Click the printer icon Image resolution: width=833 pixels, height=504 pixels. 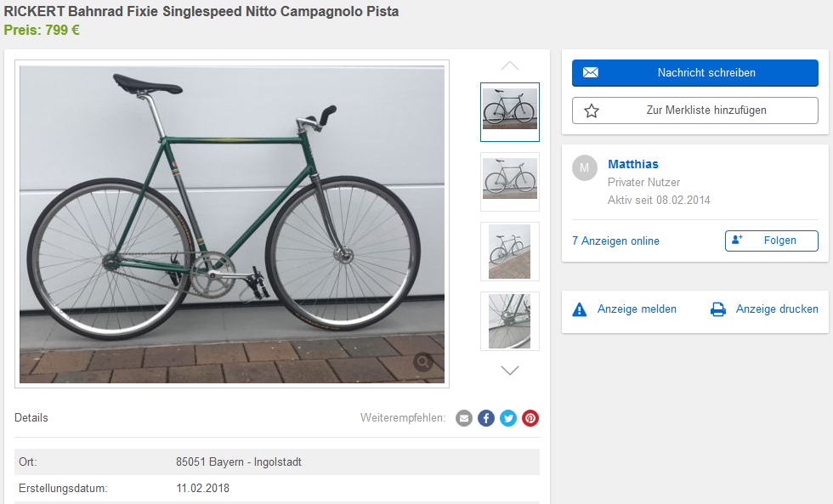[x=718, y=309]
